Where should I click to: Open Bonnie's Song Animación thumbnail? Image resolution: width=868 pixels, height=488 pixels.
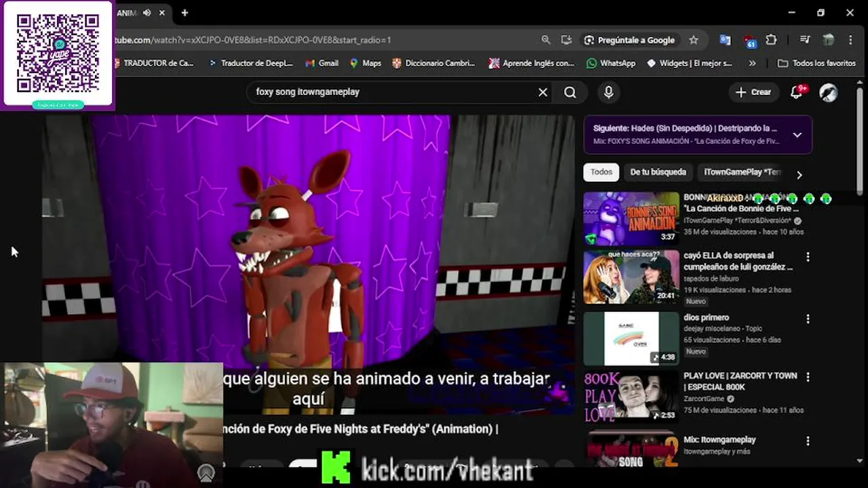tap(631, 218)
